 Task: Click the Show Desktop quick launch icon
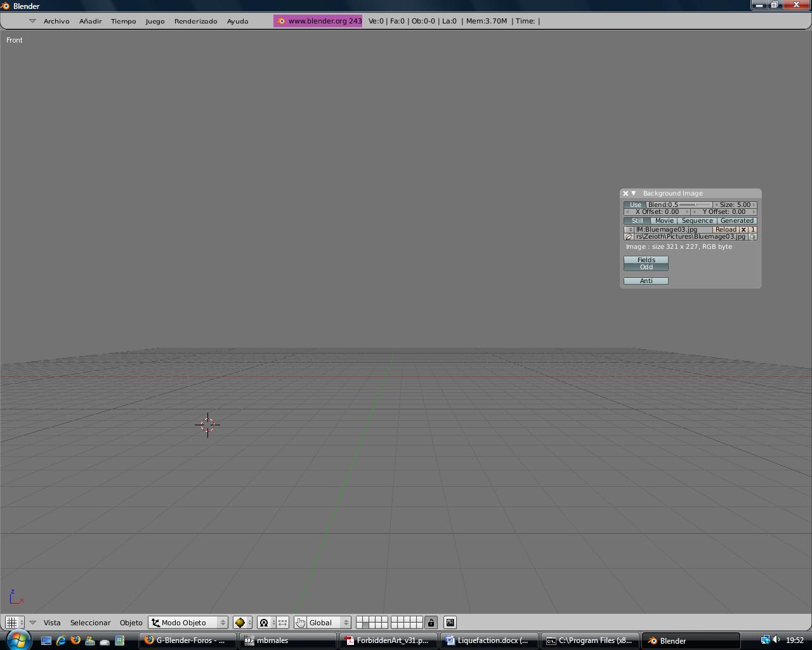pyautogui.click(x=46, y=640)
